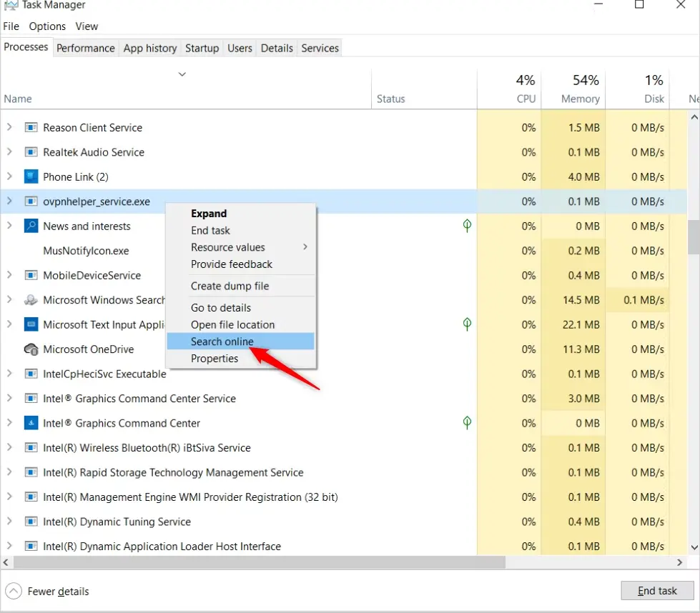Click the Microsoft Text Input Application icon

(31, 324)
